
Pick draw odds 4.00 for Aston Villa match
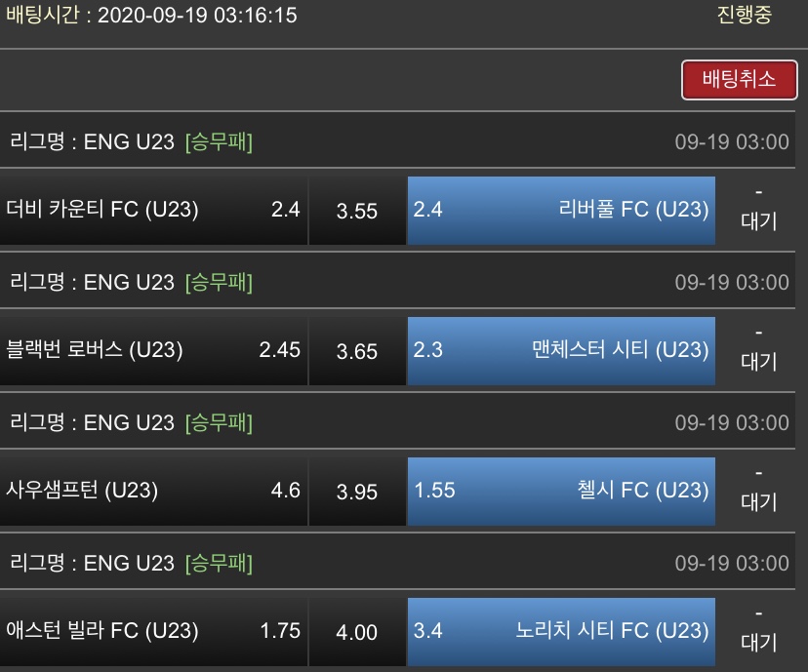coord(357,632)
